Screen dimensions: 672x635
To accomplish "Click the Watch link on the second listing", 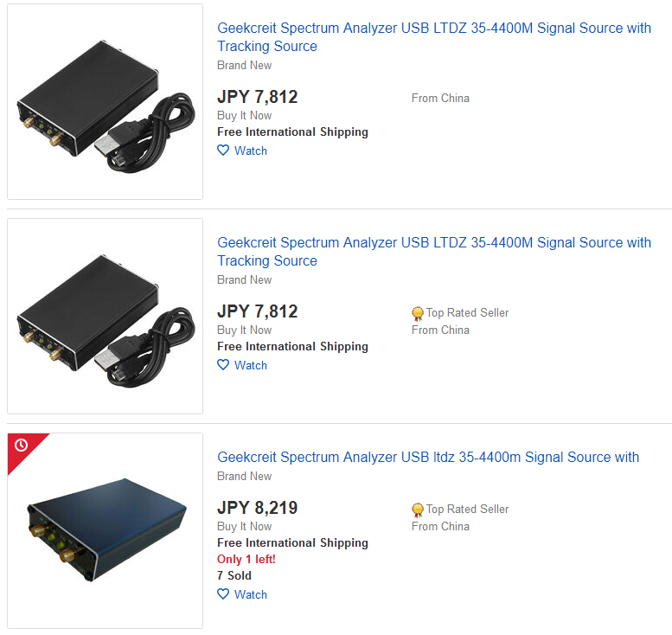I will [251, 365].
